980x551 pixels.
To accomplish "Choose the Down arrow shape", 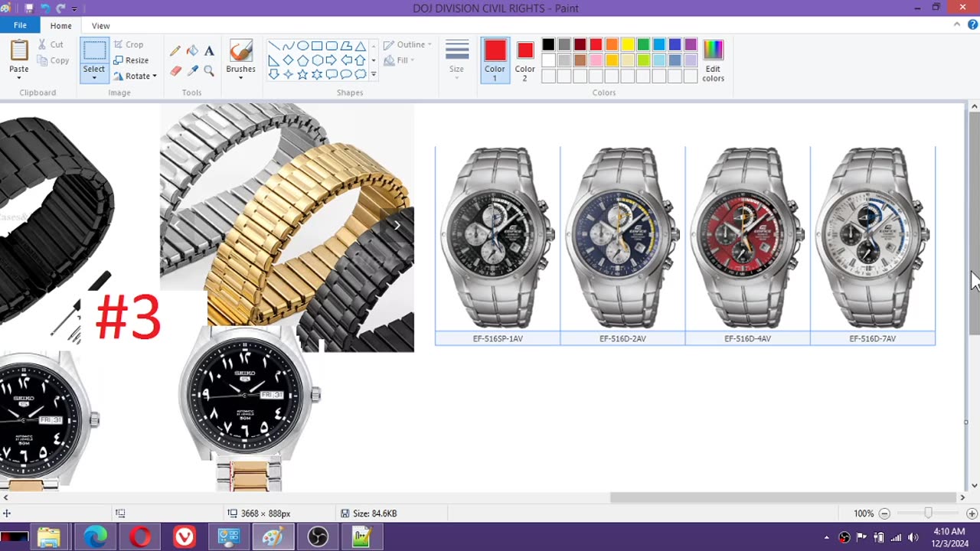I will coord(273,74).
